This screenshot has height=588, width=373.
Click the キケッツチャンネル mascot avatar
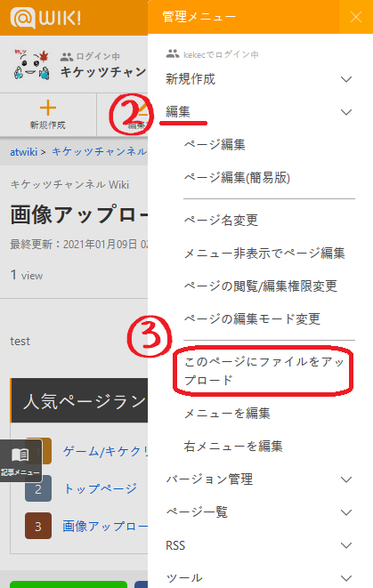[x=31, y=64]
